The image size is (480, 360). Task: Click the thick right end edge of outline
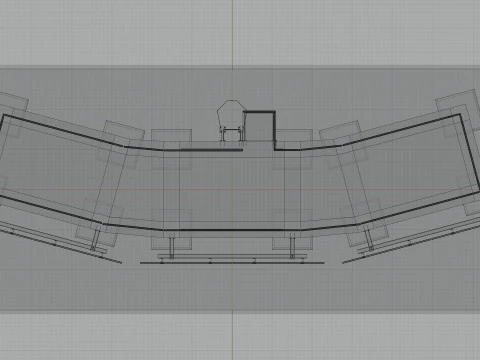pyautogui.click(x=469, y=153)
